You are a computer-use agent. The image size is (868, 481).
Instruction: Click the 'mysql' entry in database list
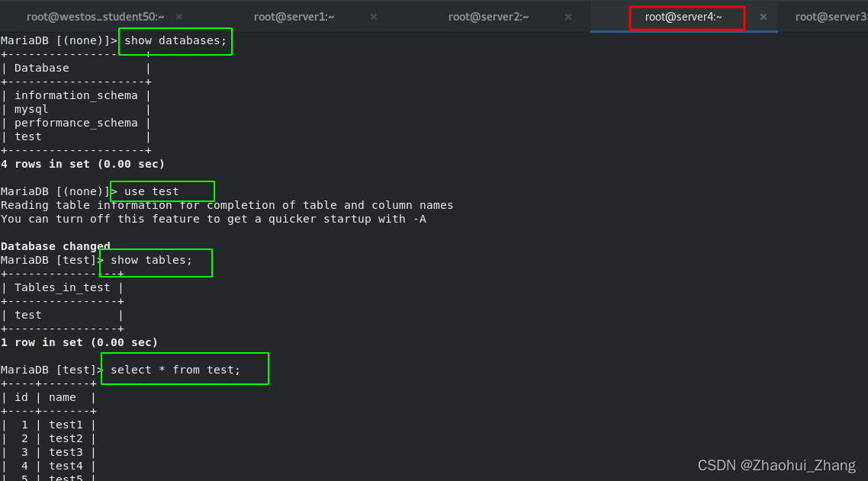(x=31, y=109)
